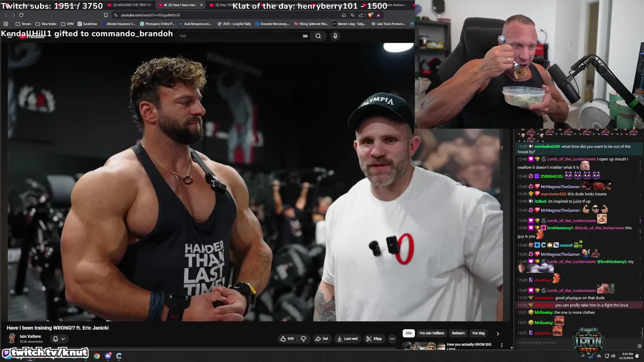
Task: Reload the page with browser refresh icon
Action: [x=21, y=15]
